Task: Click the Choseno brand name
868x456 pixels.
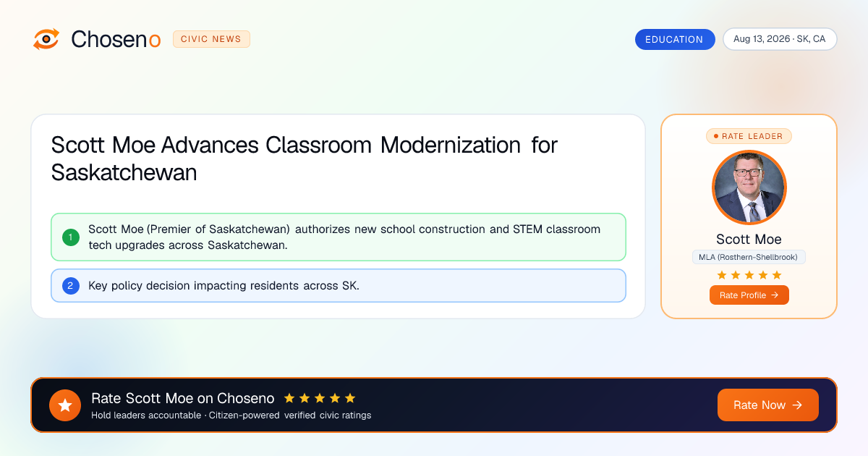Action: click(116, 39)
